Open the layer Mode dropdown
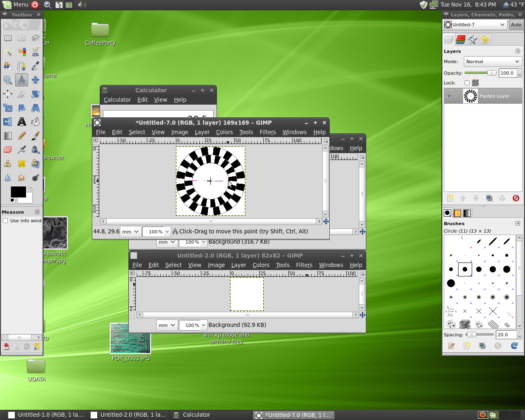Screen dimensions: 525x420 pos(492,62)
